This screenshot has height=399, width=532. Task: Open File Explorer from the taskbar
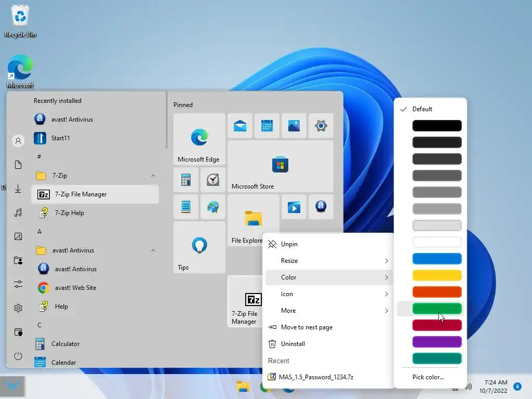coord(243,387)
